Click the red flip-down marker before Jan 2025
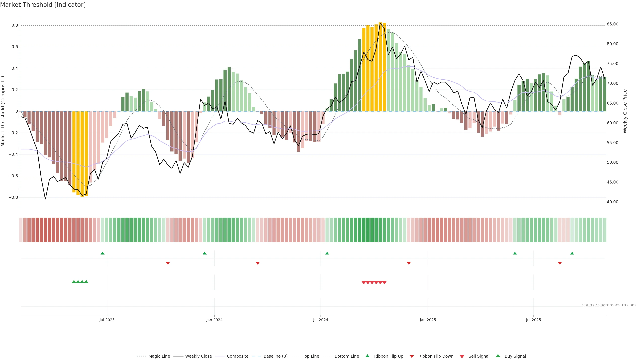The height and width of the screenshot is (362, 644). (409, 263)
